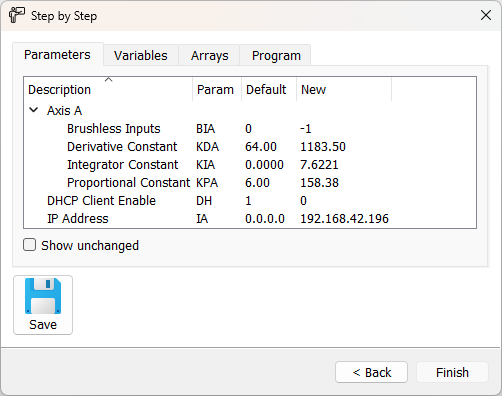This screenshot has width=502, height=396.
Task: Select the Proportional Constant KPA row
Action: tap(250, 183)
